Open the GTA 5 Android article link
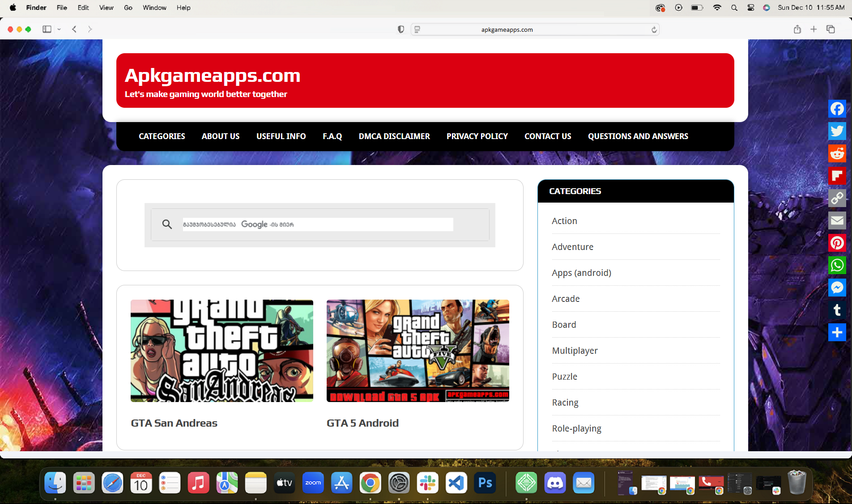This screenshot has height=504, width=852. coord(362,423)
